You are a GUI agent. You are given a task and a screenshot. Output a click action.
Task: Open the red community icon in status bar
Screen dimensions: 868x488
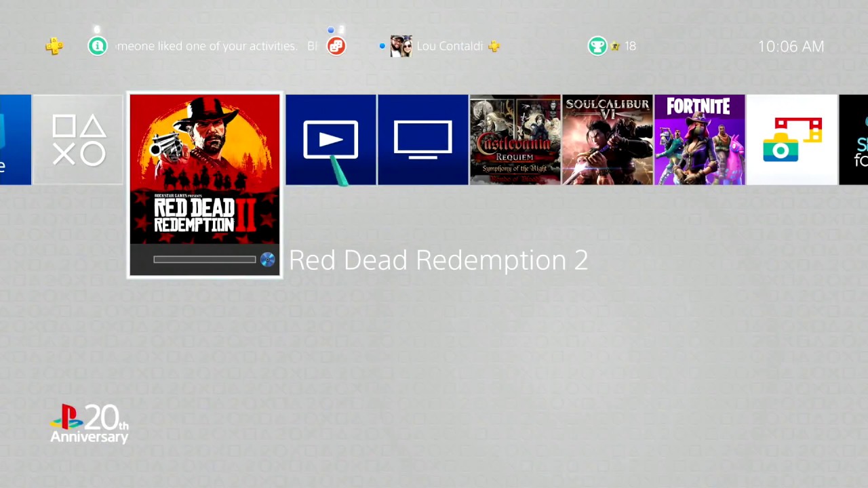pos(336,46)
